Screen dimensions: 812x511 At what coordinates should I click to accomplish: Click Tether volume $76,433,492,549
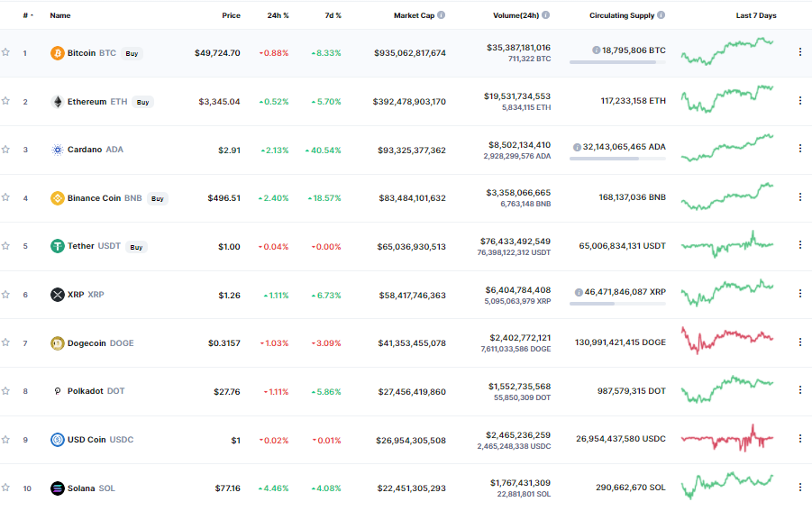pos(515,242)
